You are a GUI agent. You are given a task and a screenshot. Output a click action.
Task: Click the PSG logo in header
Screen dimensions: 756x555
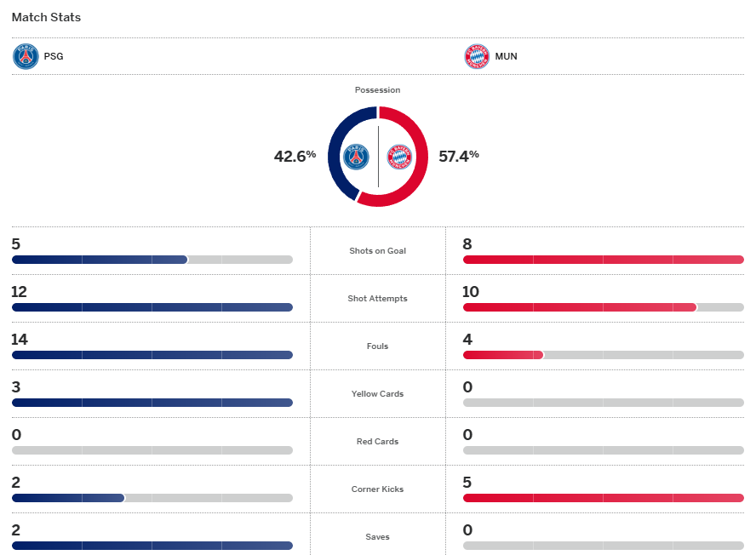pos(26,57)
